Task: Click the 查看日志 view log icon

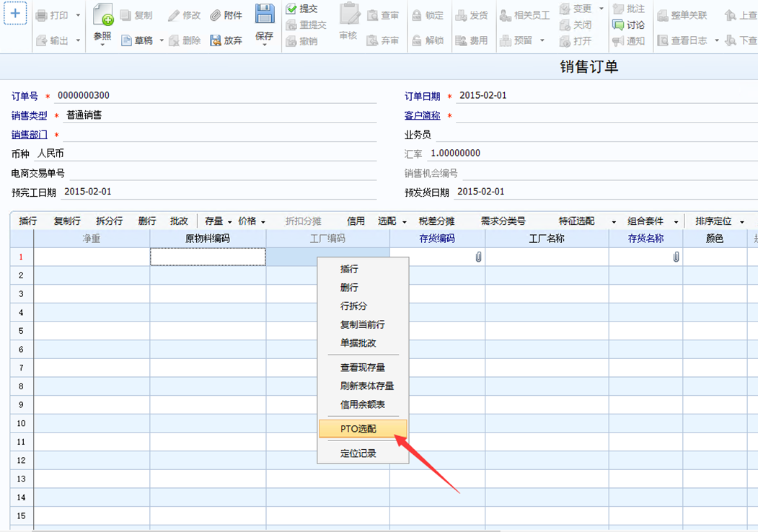Action: click(x=663, y=40)
